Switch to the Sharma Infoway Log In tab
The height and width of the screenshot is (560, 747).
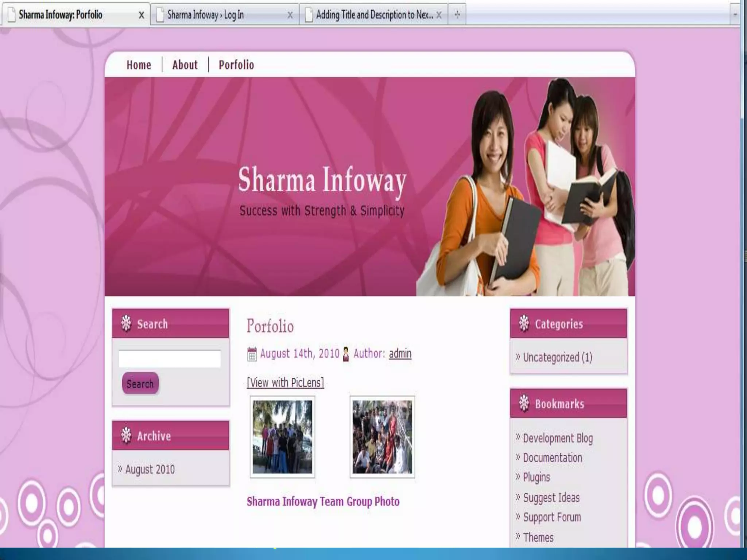(x=224, y=15)
